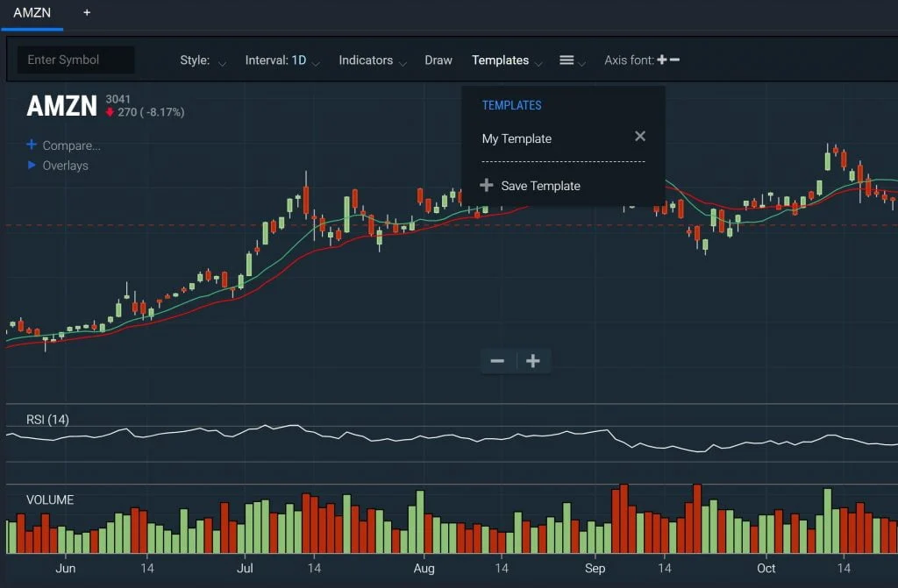Click the Sep date axis label
Viewport: 898px width, 588px height.
595,569
